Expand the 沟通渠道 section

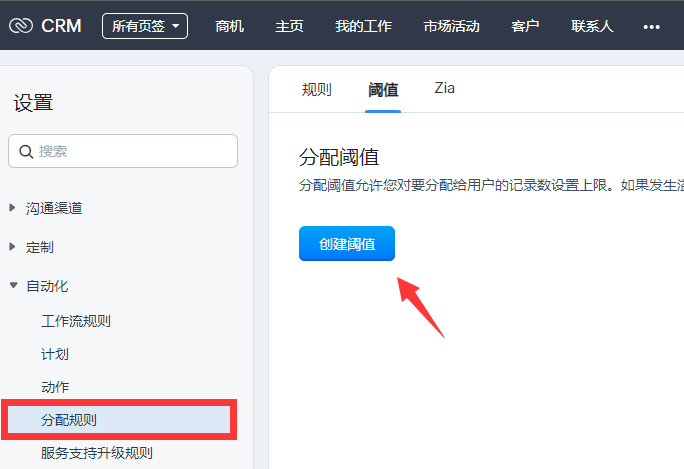coord(13,208)
